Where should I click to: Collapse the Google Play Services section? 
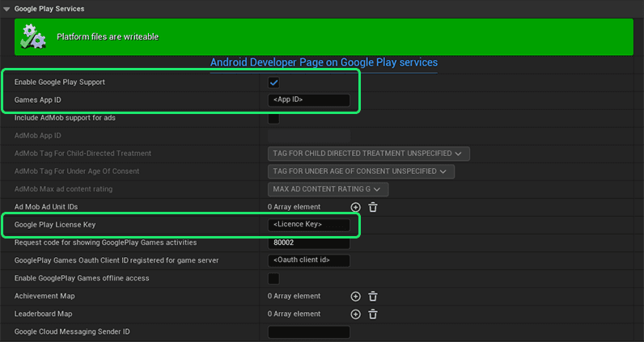coord(6,9)
